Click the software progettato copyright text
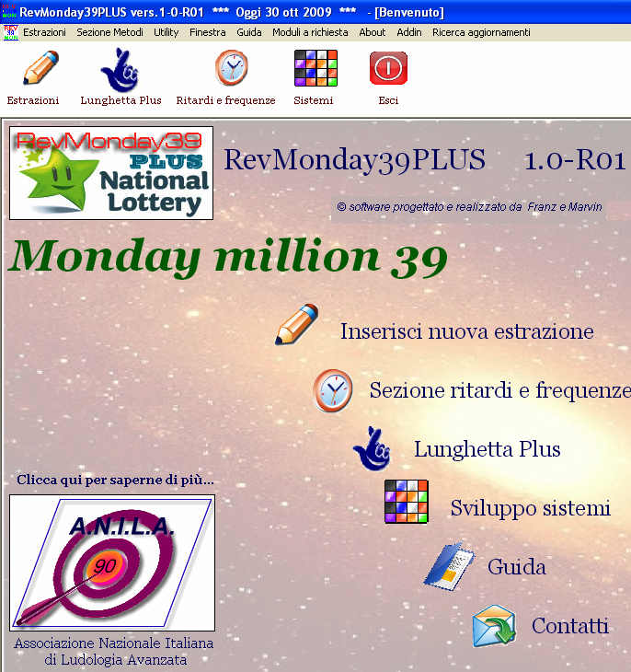 pos(469,207)
